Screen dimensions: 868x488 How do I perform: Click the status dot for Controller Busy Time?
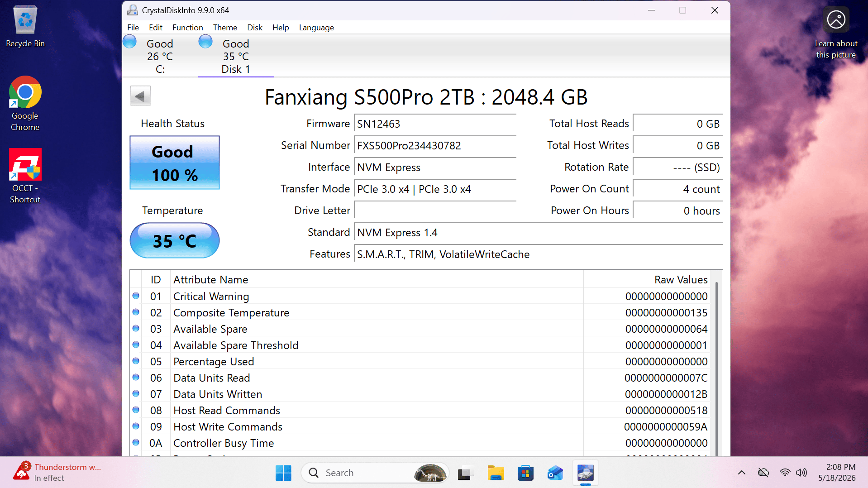136,442
